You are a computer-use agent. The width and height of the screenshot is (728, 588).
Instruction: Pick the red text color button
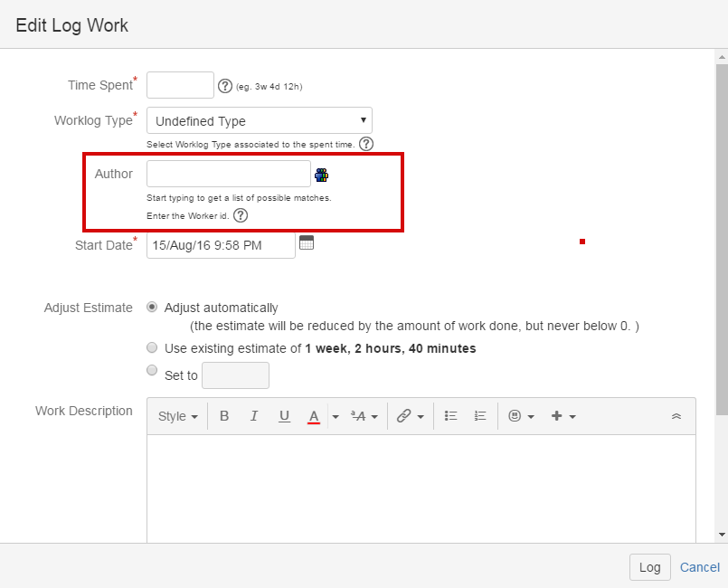314,416
